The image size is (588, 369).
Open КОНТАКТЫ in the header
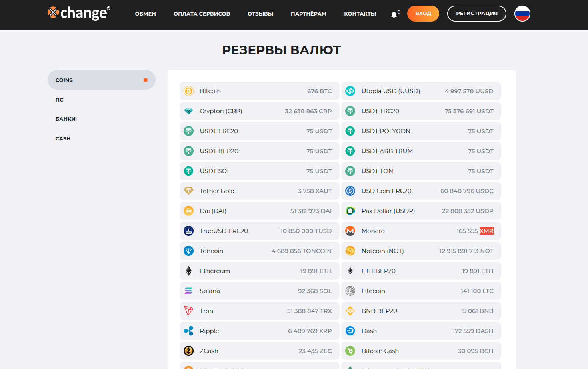(x=360, y=14)
